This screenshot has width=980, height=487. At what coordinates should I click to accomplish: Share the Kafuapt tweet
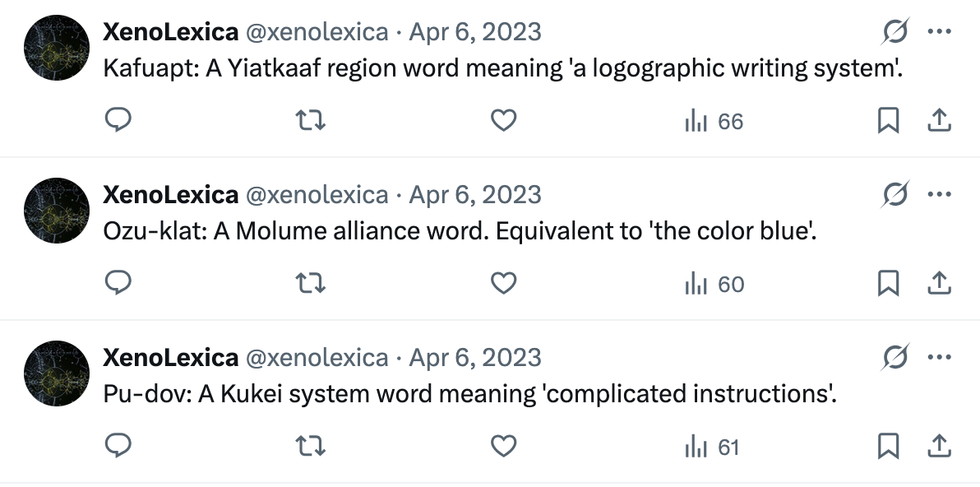coord(939,120)
